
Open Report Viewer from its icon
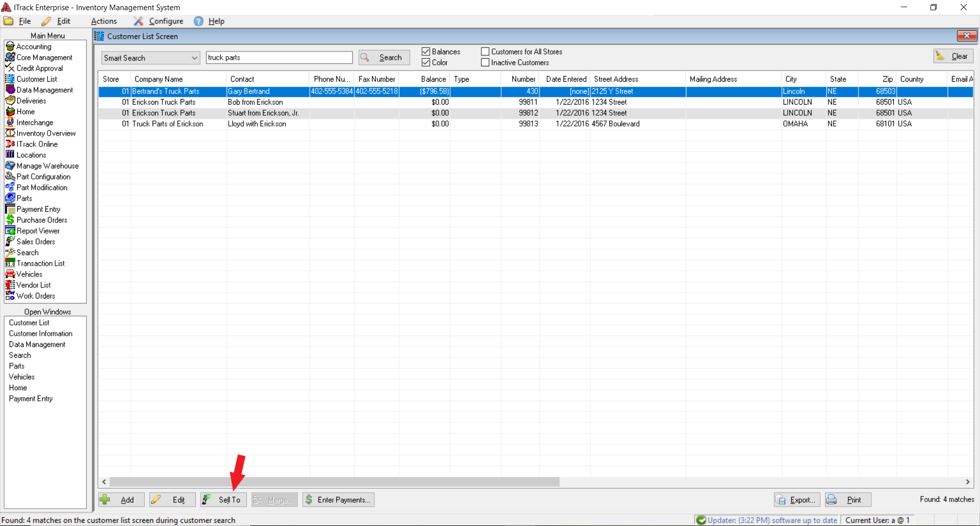[x=10, y=231]
